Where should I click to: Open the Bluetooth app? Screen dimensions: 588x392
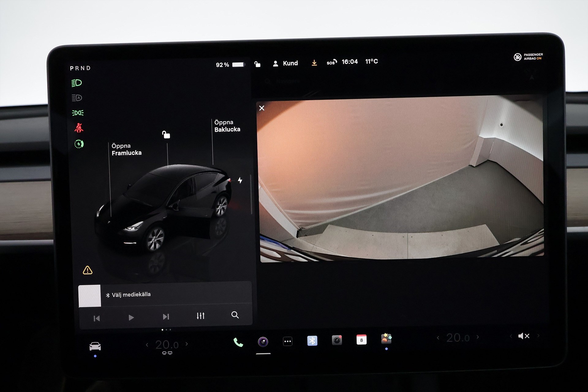coord(312,341)
